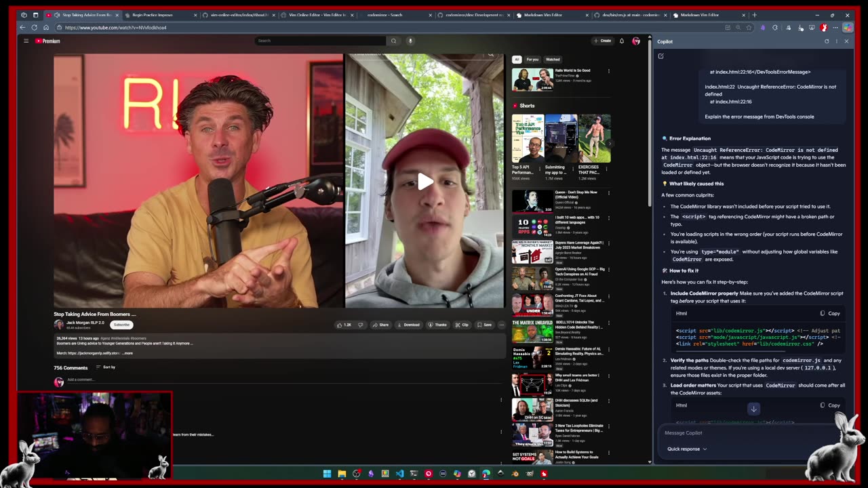Refresh the Copilot sidebar conversation
The height and width of the screenshot is (488, 868).
tap(827, 41)
